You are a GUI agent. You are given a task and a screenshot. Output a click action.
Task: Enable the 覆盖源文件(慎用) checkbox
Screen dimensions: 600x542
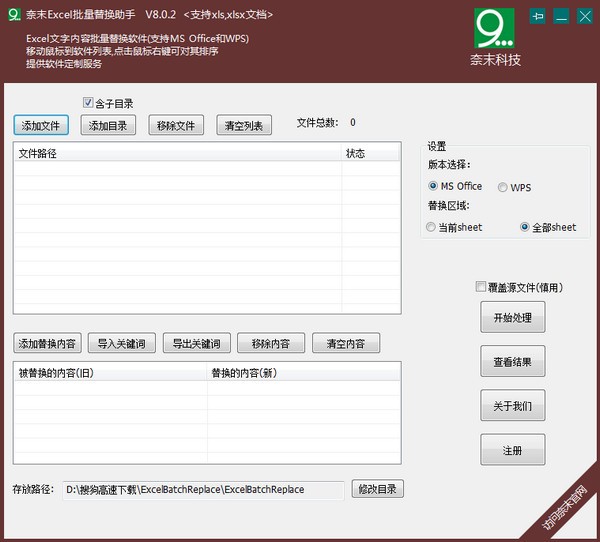tap(482, 287)
